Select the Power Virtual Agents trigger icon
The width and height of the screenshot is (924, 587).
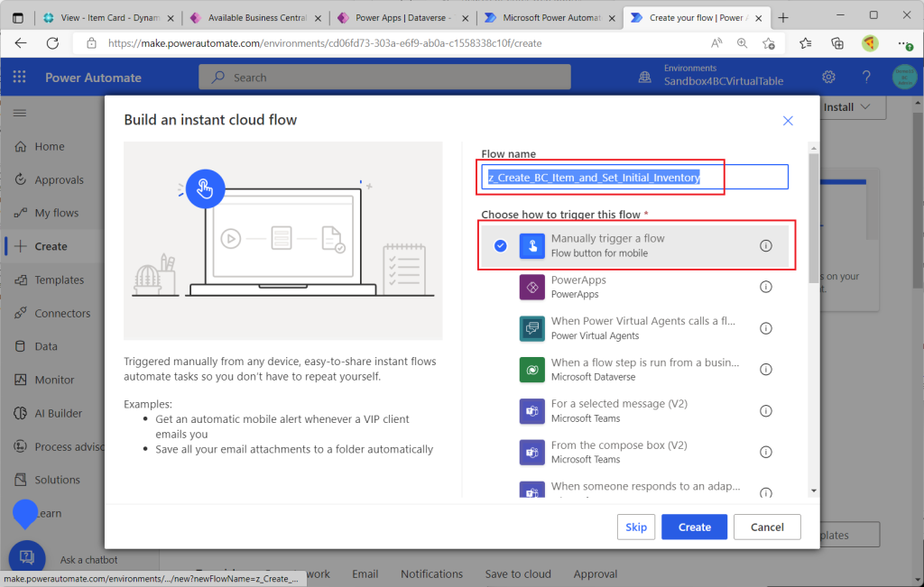point(531,328)
